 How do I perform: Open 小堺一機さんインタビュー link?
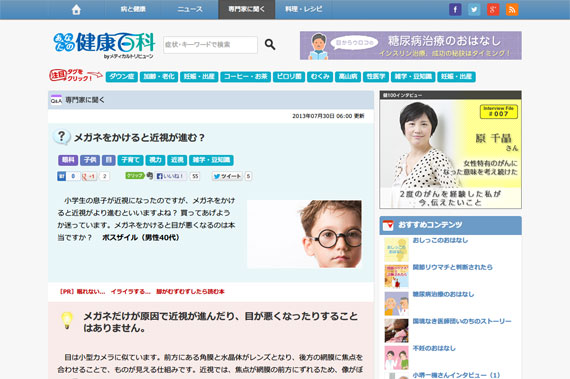[456, 375]
